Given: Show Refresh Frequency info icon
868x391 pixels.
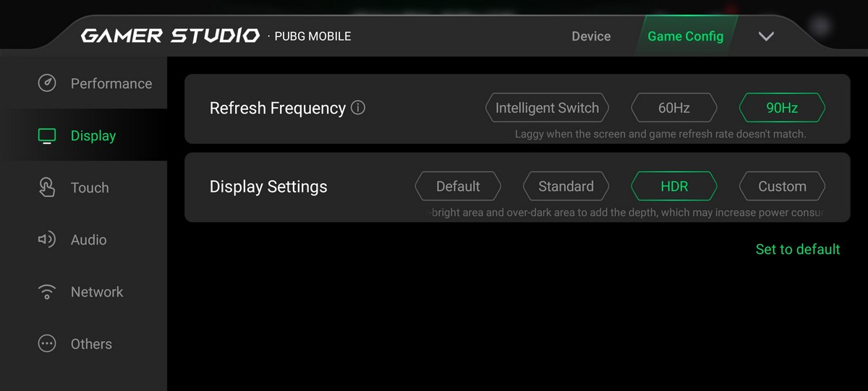Looking at the screenshot, I should (358, 108).
